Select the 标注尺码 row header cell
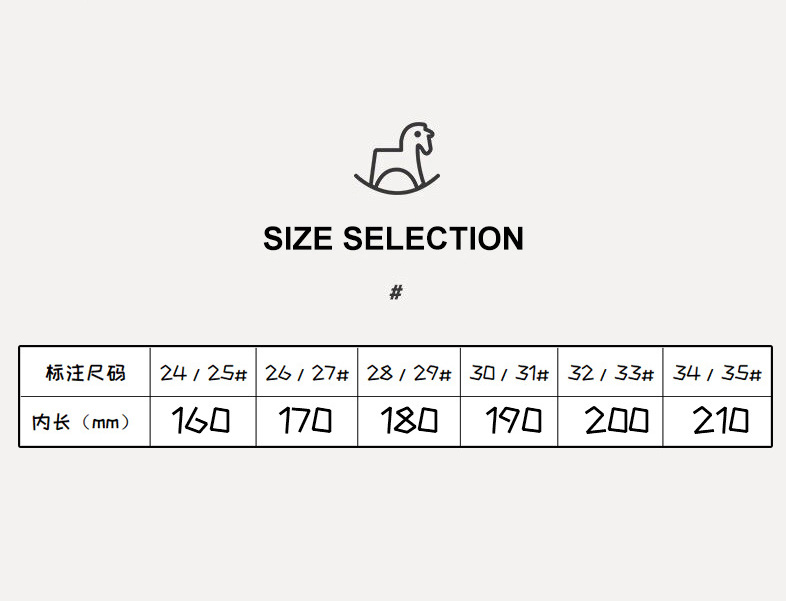786x601 pixels. pyautogui.click(x=85, y=374)
